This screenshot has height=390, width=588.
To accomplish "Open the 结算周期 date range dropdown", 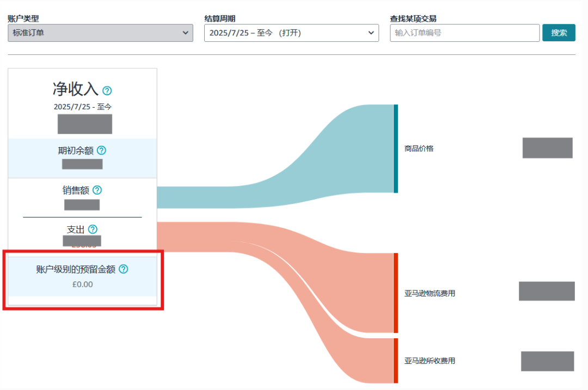I will pyautogui.click(x=291, y=33).
